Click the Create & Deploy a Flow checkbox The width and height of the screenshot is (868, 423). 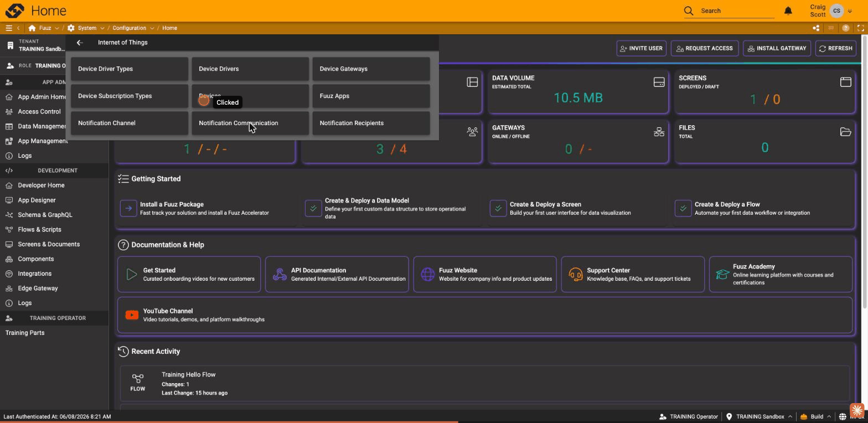pyautogui.click(x=683, y=208)
